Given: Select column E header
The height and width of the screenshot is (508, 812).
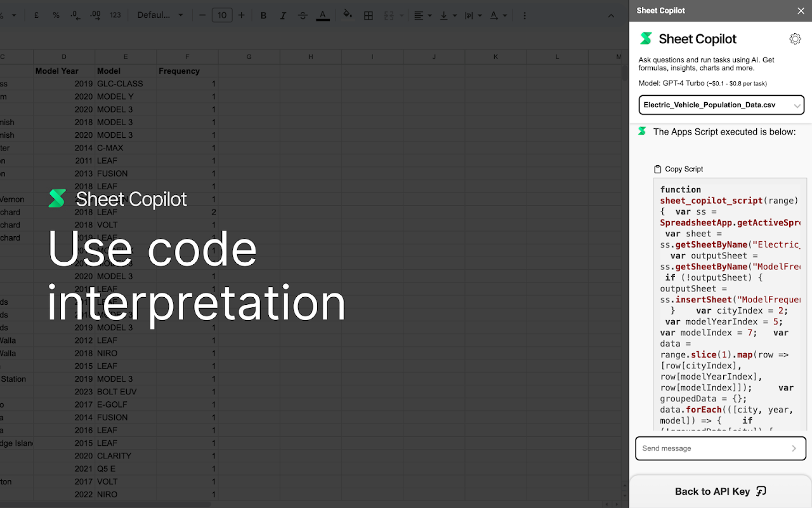Looking at the screenshot, I should [x=126, y=57].
